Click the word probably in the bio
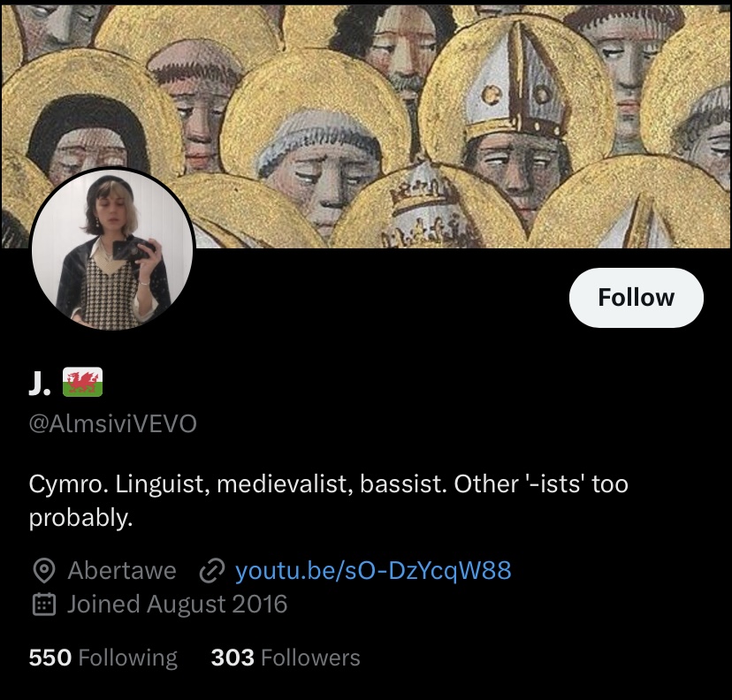 point(80,518)
